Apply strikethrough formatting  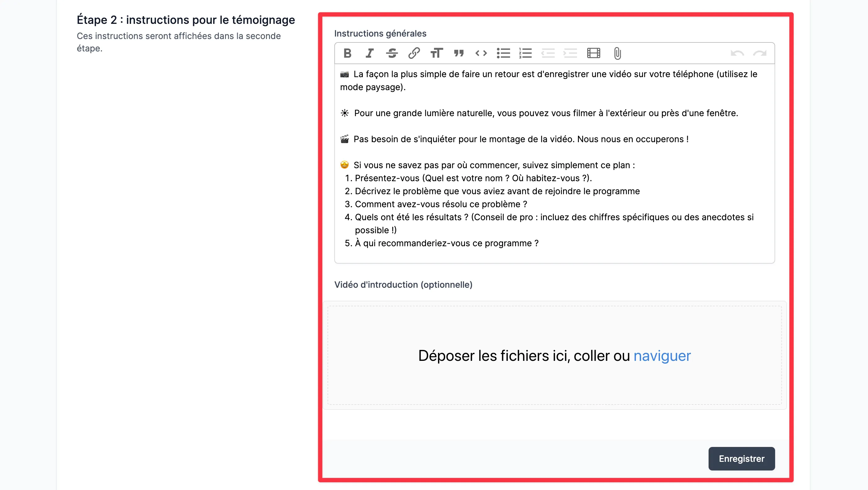pyautogui.click(x=392, y=53)
